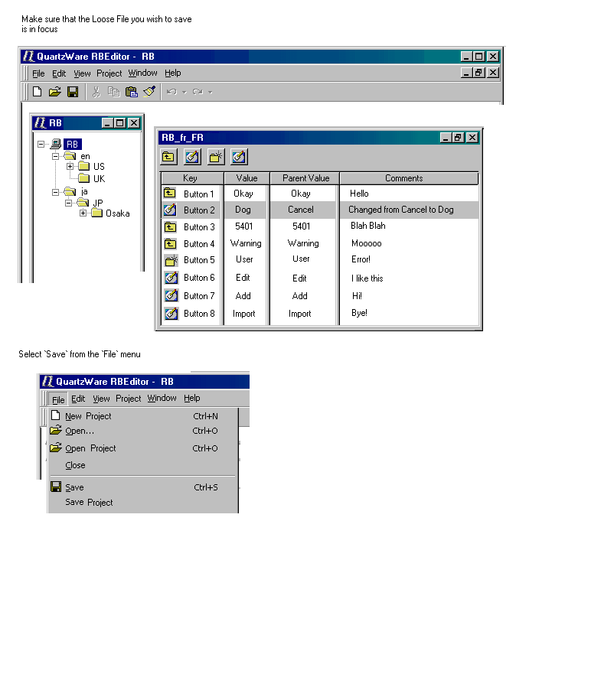Click the Button 7 row edit icon
614x700 pixels.
(x=170, y=295)
